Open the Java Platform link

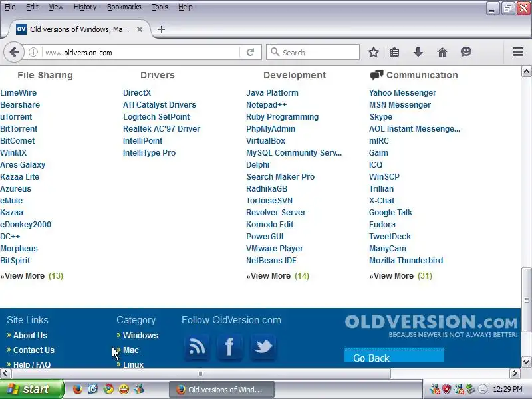tap(272, 93)
